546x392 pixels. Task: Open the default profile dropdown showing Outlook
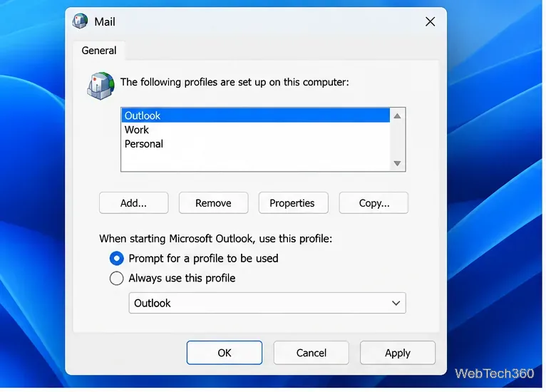coord(267,303)
